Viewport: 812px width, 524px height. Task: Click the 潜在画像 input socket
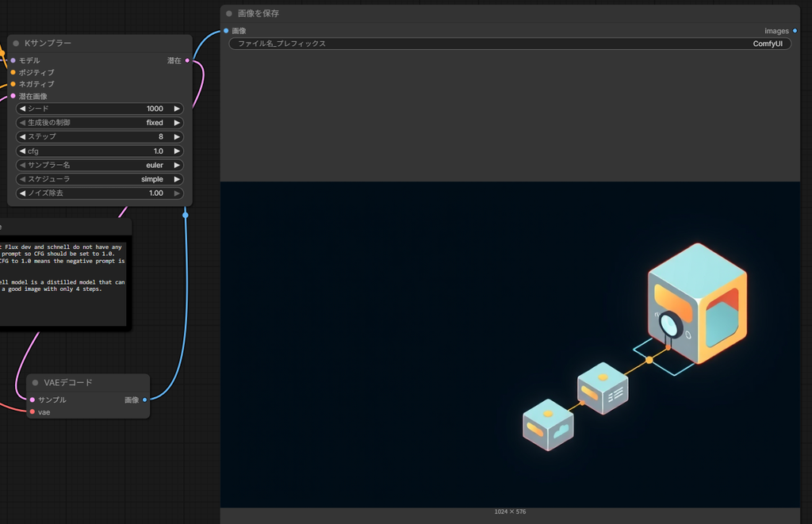point(13,96)
